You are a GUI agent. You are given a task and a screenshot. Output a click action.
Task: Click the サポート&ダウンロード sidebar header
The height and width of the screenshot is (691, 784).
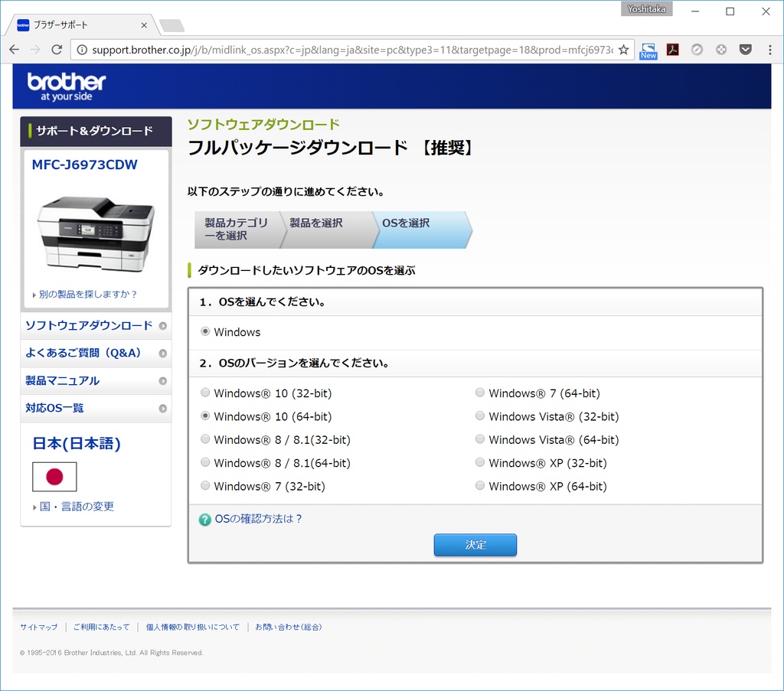point(96,131)
